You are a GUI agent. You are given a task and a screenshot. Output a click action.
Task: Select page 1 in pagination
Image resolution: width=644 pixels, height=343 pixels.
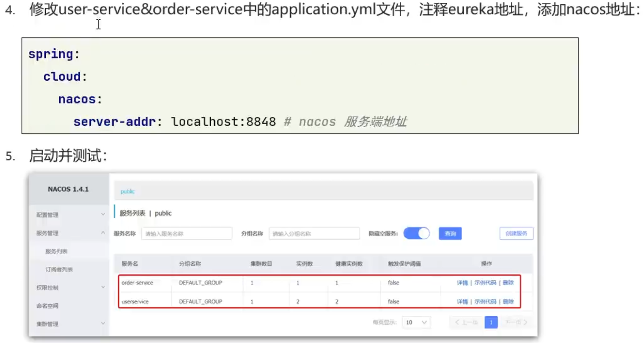click(x=491, y=322)
